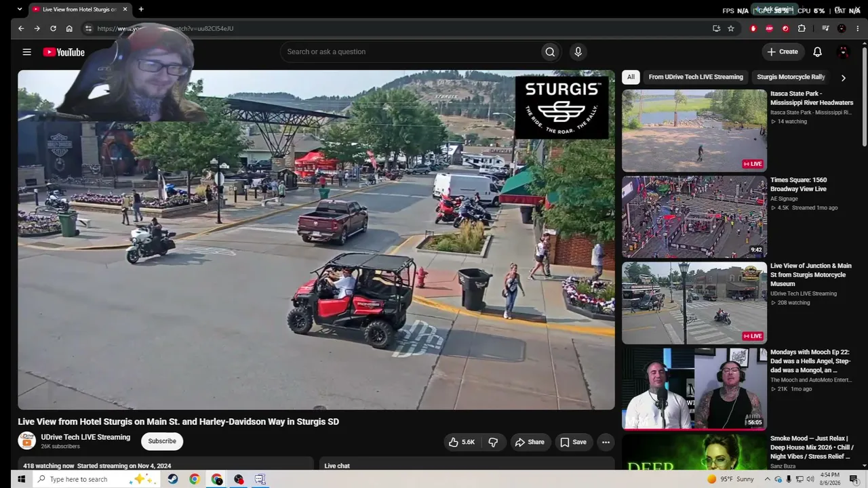Open the YouTube account avatar menu
The height and width of the screenshot is (488, 868).
[x=844, y=52]
